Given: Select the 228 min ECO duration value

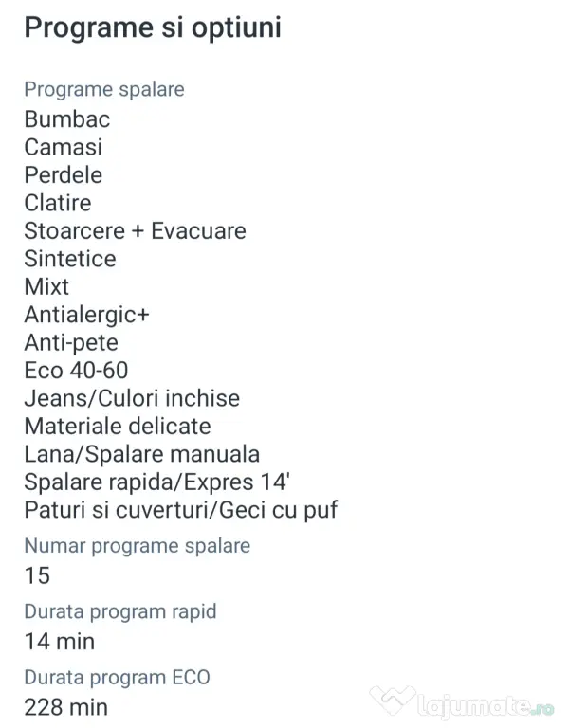Looking at the screenshot, I should (66, 707).
